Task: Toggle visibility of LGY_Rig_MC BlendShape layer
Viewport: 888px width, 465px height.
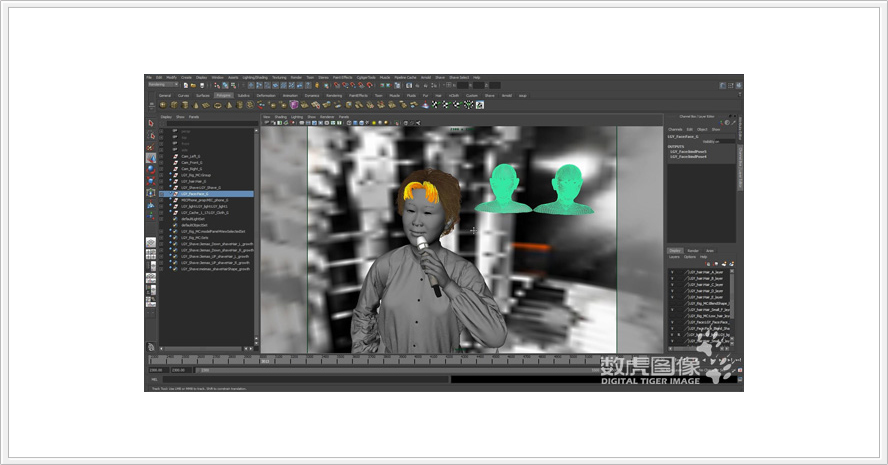Action: pyautogui.click(x=672, y=304)
